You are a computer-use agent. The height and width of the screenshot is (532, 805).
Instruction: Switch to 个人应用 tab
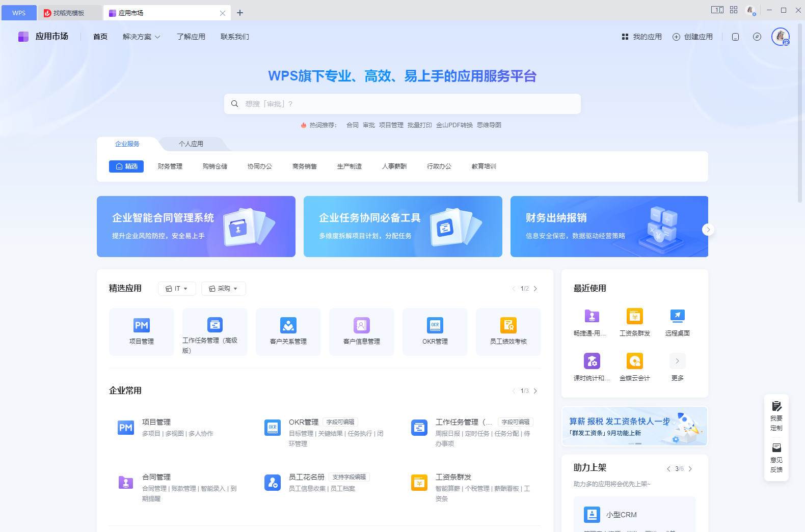(191, 144)
